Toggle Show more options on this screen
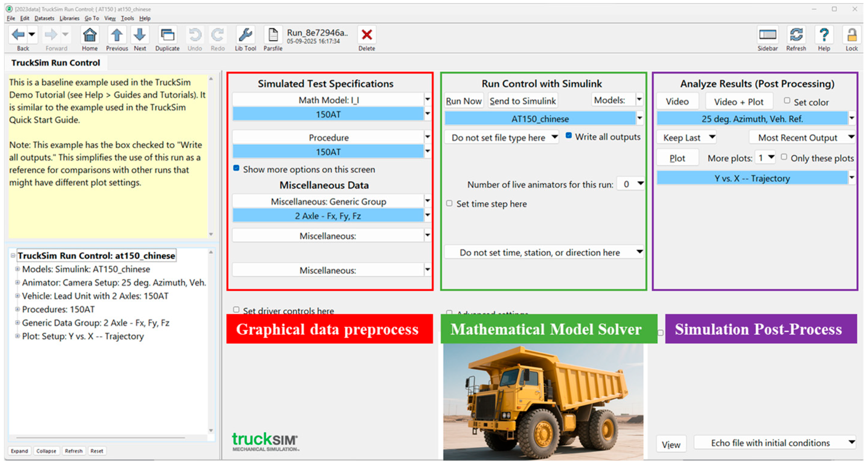This screenshot has width=868, height=463. (x=236, y=168)
